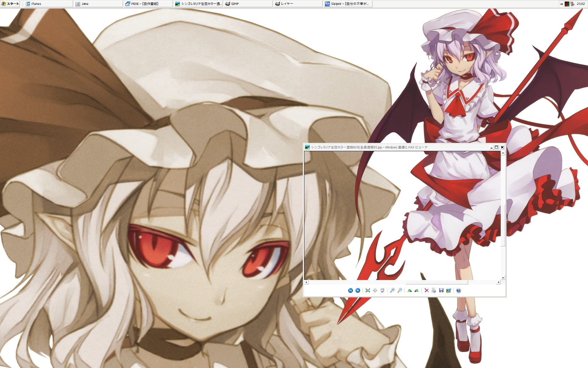Click the picture viewer window title text
Image resolution: width=588 pixels, height=368 pixels.
369,147
